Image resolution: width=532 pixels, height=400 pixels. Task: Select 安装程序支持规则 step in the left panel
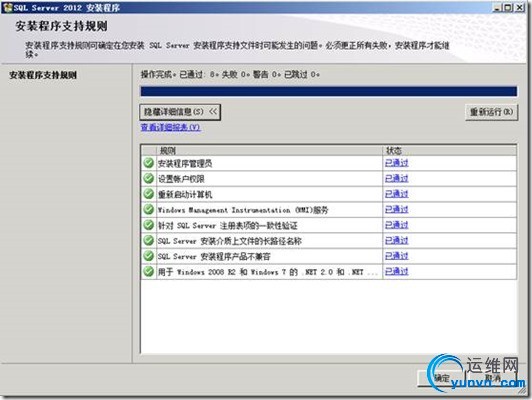coord(43,75)
